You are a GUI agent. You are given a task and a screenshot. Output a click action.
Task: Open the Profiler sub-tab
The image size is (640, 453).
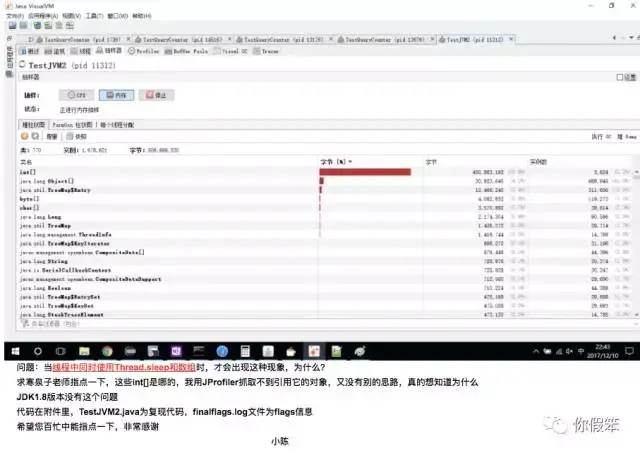pyautogui.click(x=143, y=51)
